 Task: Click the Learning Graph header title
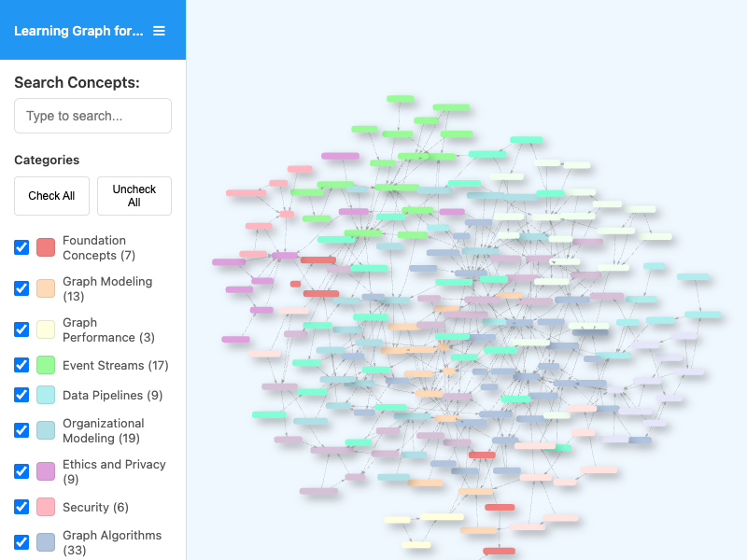point(78,31)
